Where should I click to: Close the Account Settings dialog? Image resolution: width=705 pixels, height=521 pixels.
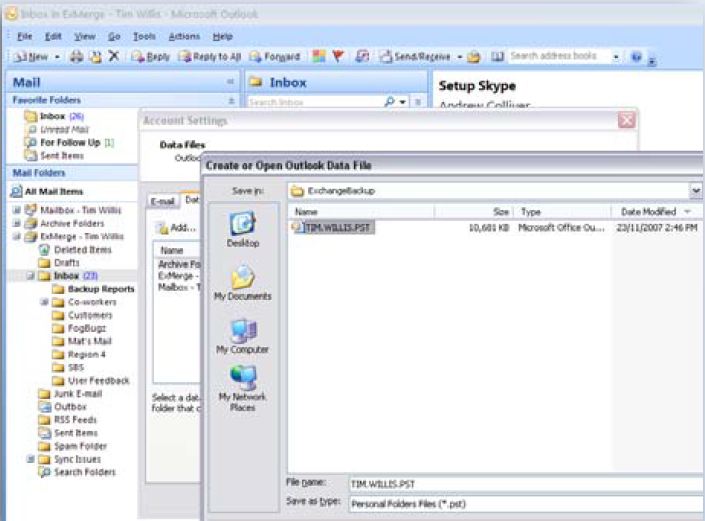pos(626,120)
